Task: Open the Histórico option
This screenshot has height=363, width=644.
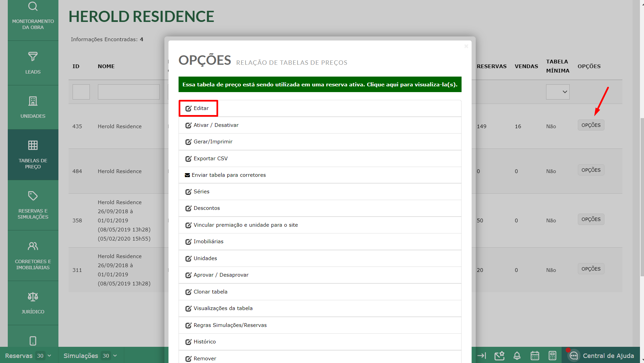Action: 320,342
